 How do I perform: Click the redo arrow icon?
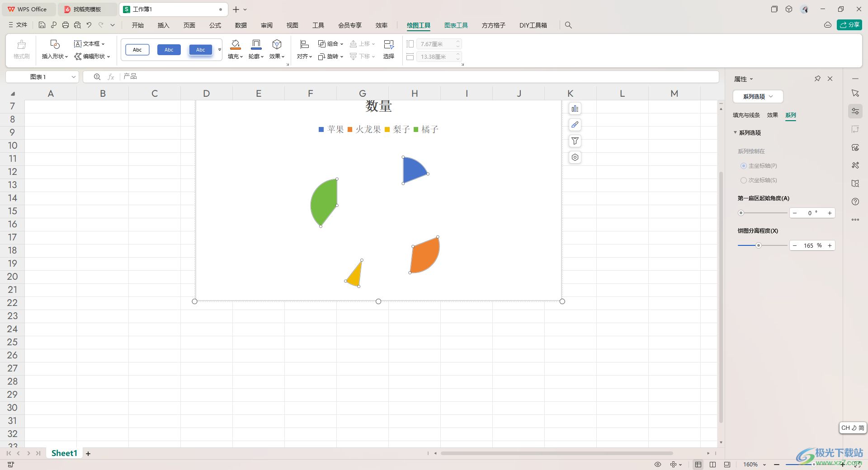pyautogui.click(x=101, y=25)
